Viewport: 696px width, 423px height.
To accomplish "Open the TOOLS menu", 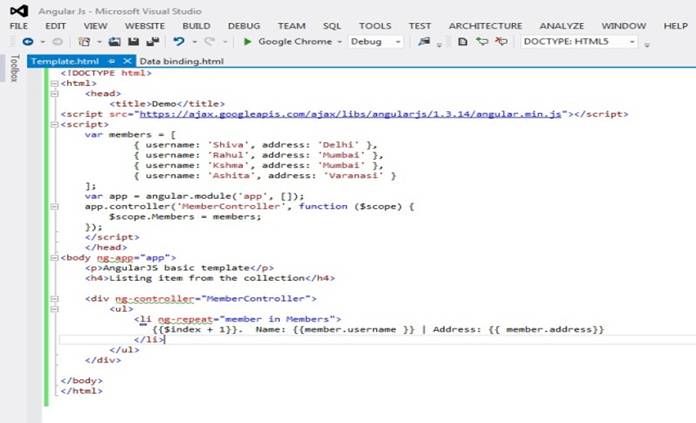I will click(x=375, y=26).
